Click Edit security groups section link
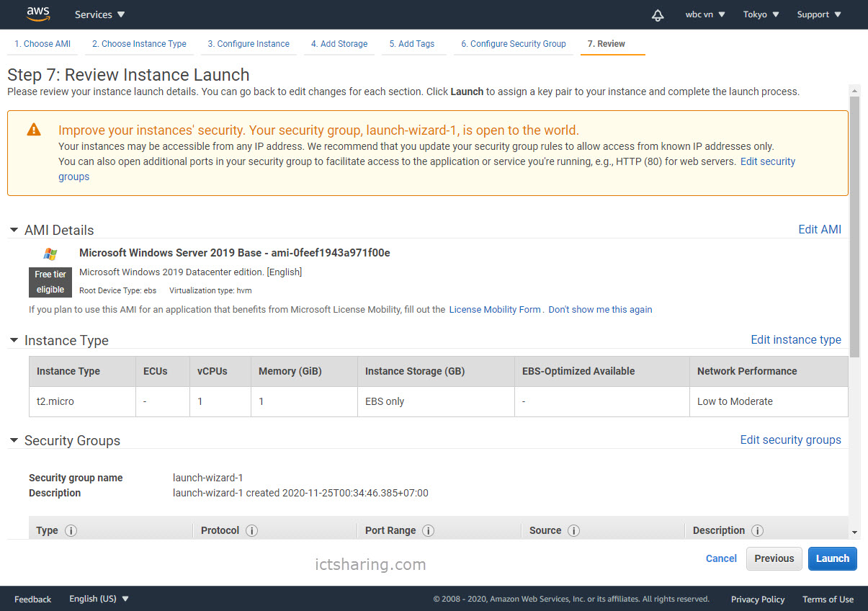 [x=791, y=440]
